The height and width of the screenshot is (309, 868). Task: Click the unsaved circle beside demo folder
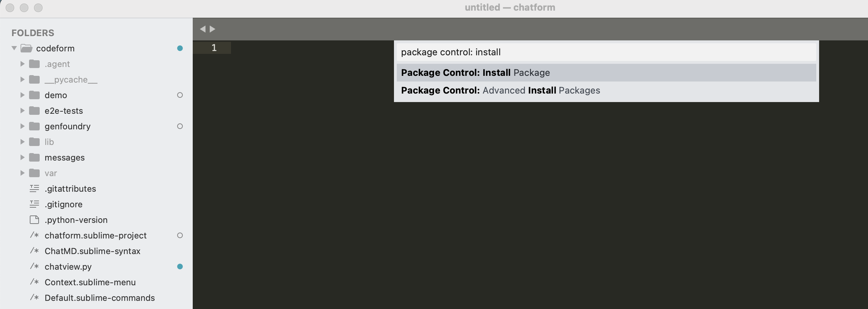point(180,95)
